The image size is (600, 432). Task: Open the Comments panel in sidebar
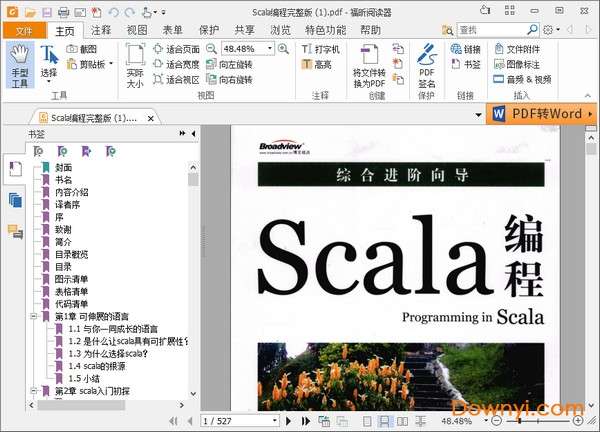15,232
